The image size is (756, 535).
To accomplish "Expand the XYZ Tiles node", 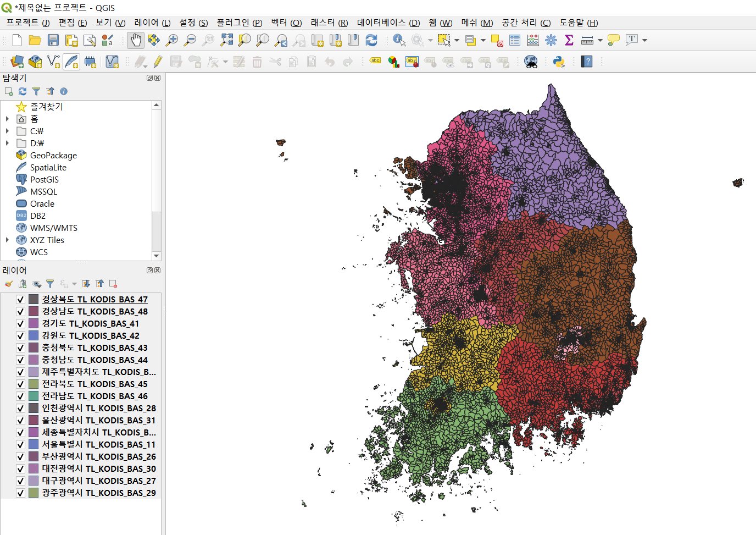I will (7, 240).
